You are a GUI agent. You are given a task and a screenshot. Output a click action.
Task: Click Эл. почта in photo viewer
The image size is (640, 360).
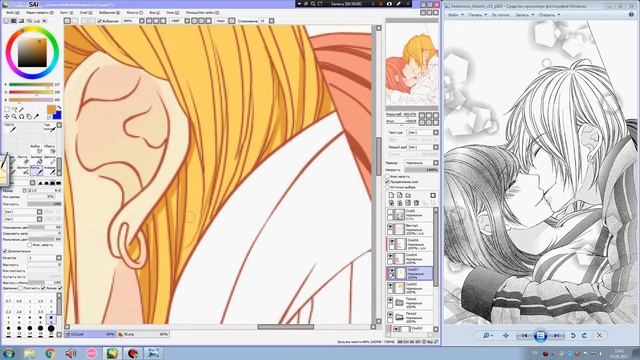point(500,15)
